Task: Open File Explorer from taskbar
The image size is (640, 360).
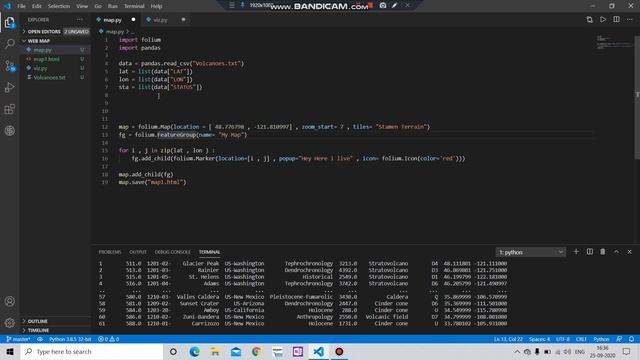Action: pos(215,351)
